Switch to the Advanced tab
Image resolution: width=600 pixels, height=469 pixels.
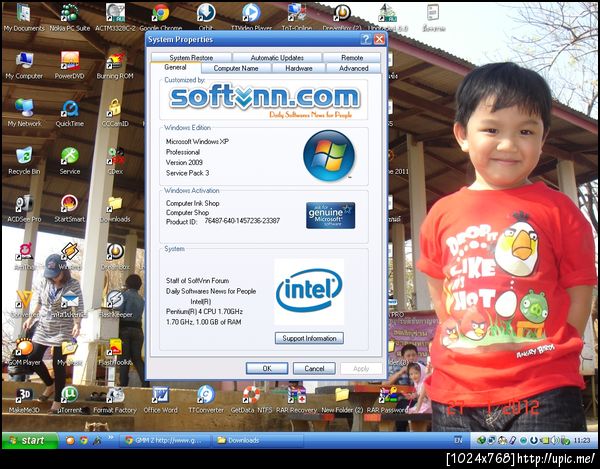click(353, 68)
